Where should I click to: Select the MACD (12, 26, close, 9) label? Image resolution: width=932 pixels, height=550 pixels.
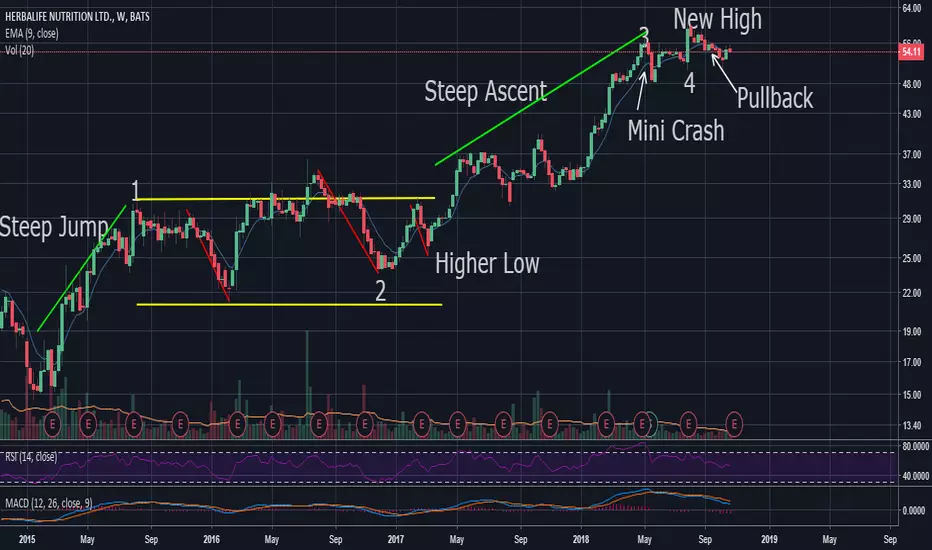pos(49,503)
